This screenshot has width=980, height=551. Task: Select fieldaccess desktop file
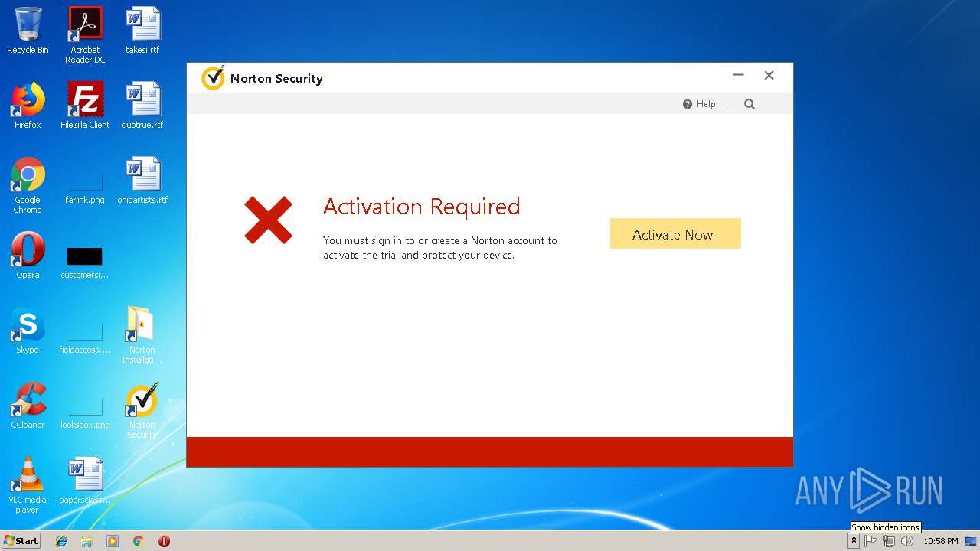[x=85, y=338]
